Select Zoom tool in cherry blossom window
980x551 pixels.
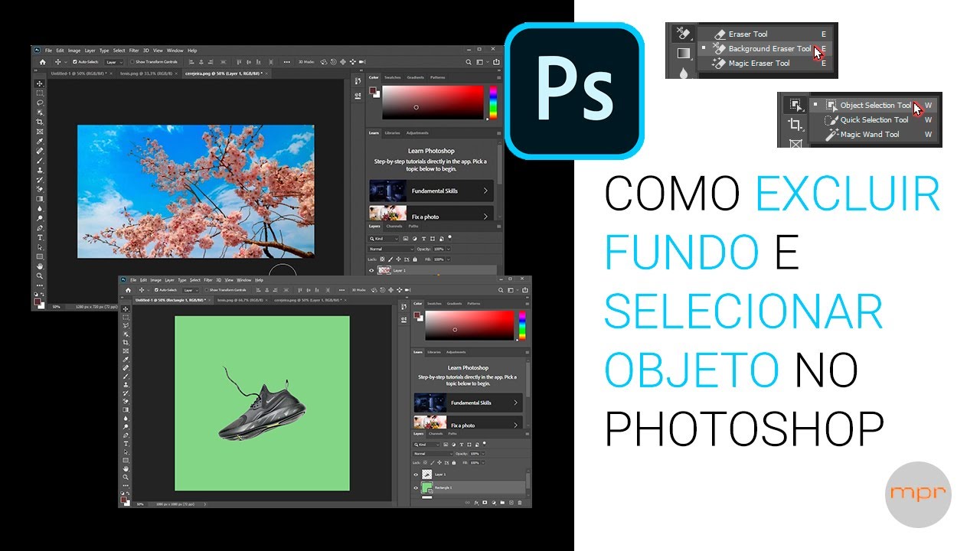click(x=40, y=275)
